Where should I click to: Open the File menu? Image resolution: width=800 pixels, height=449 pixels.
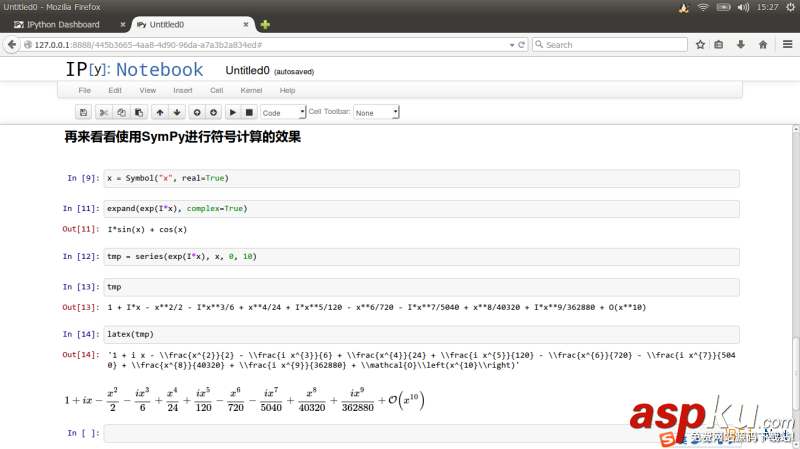coord(85,90)
